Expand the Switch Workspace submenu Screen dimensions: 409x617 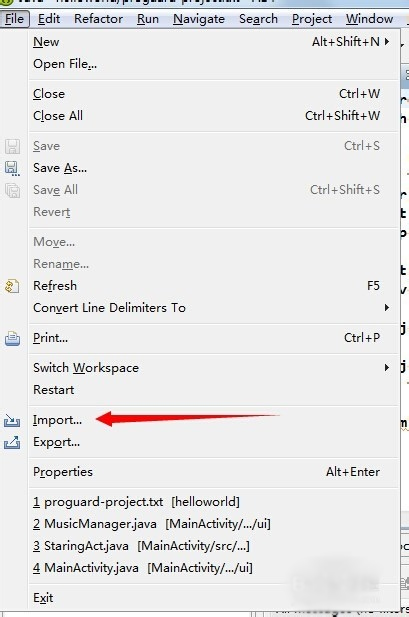point(387,368)
